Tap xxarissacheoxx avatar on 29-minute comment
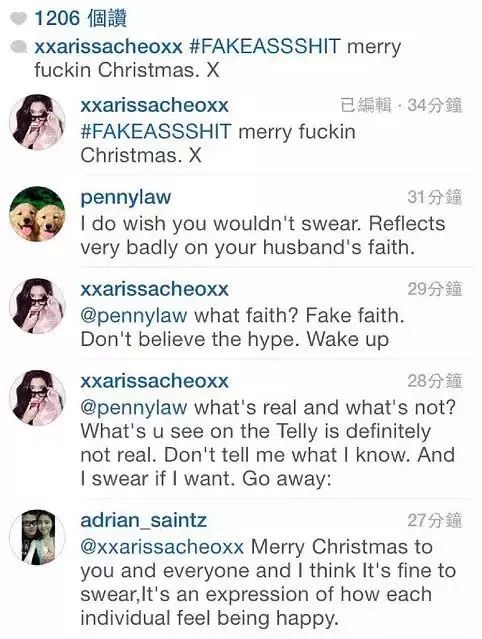Image resolution: width=482 pixels, height=639 pixels. [37, 306]
